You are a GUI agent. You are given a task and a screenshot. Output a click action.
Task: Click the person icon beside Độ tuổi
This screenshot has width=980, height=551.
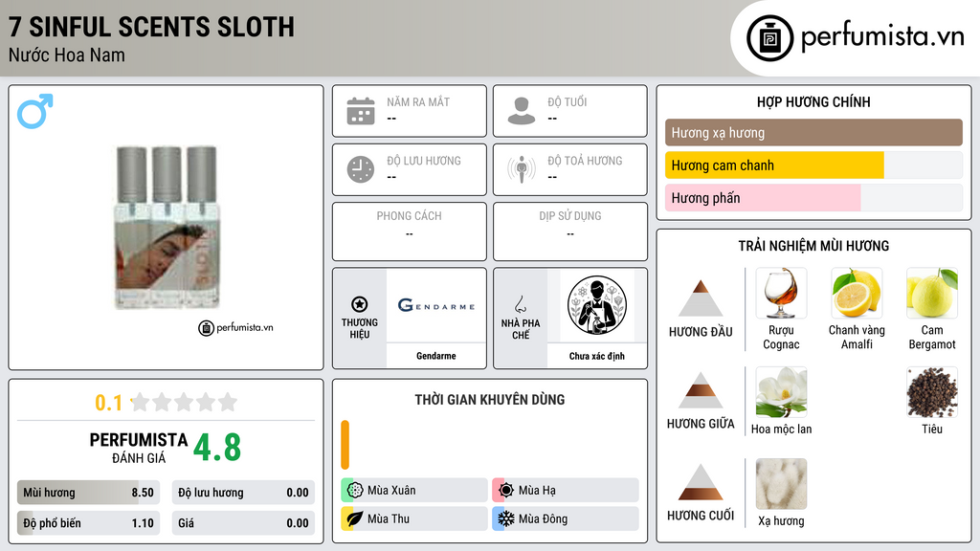click(522, 111)
